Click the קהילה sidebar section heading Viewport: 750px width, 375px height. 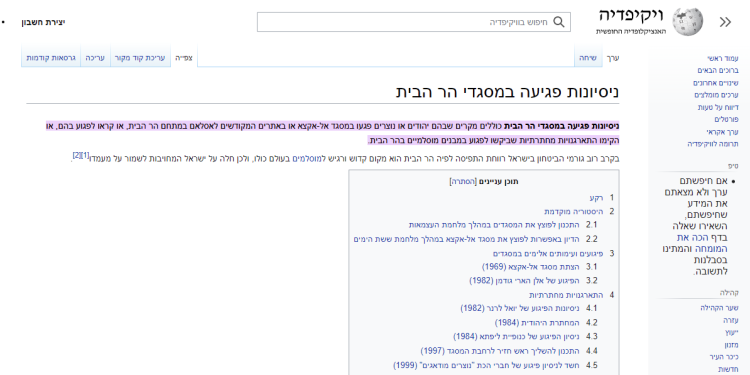[729, 292]
